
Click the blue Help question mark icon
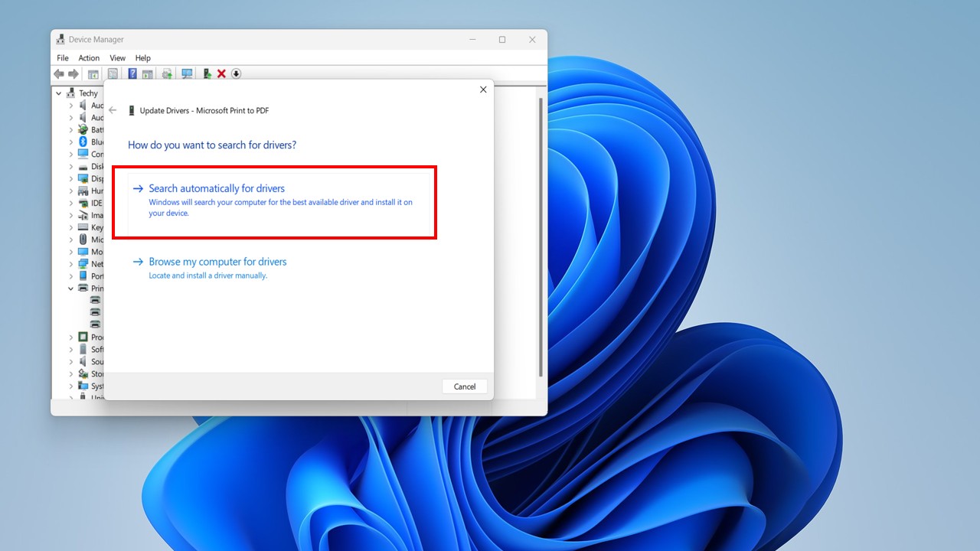tap(132, 73)
